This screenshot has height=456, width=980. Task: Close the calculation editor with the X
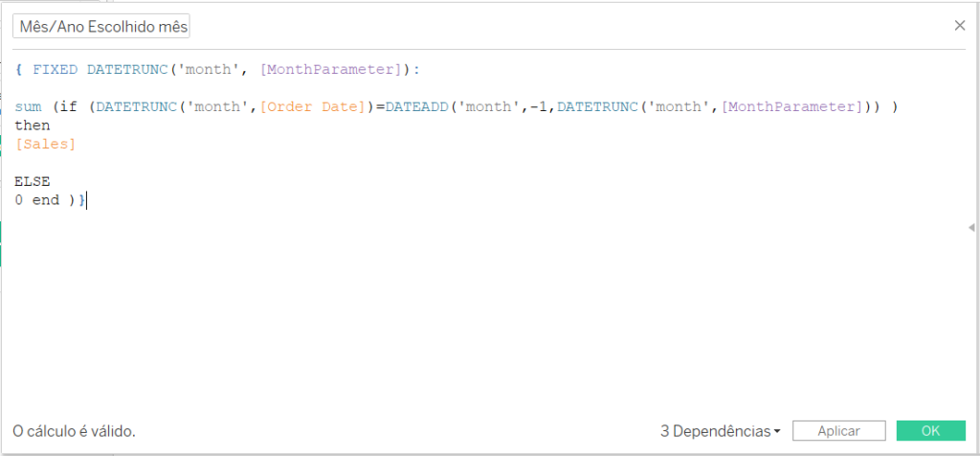[959, 26]
